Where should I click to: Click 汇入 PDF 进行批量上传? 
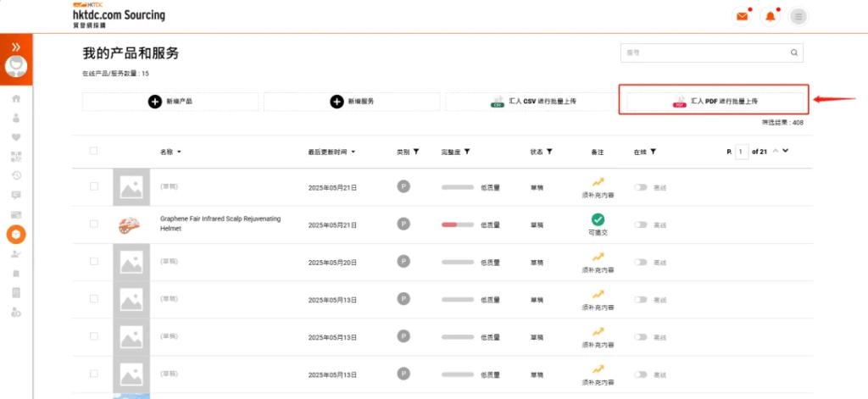pyautogui.click(x=715, y=102)
